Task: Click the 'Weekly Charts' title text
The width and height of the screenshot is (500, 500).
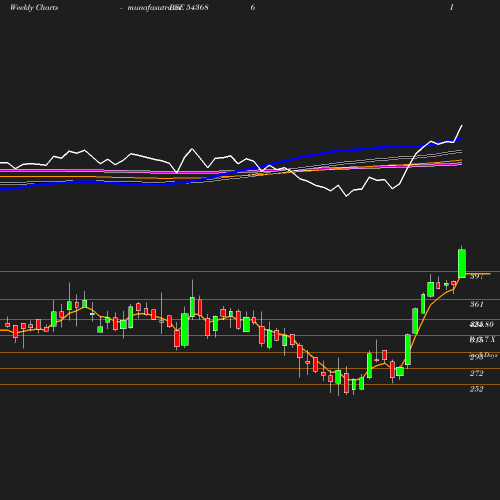Action: (x=34, y=8)
